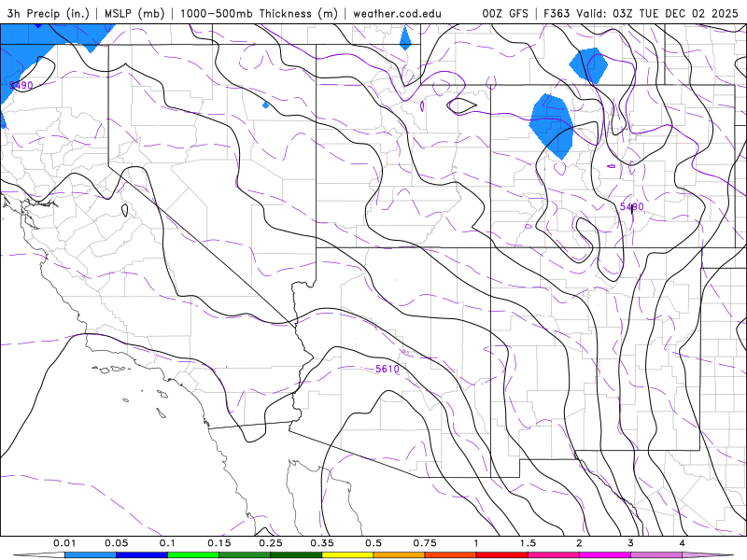Pick the dark blue 0.05 legend swatch
The image size is (747, 560).
[x=142, y=555]
